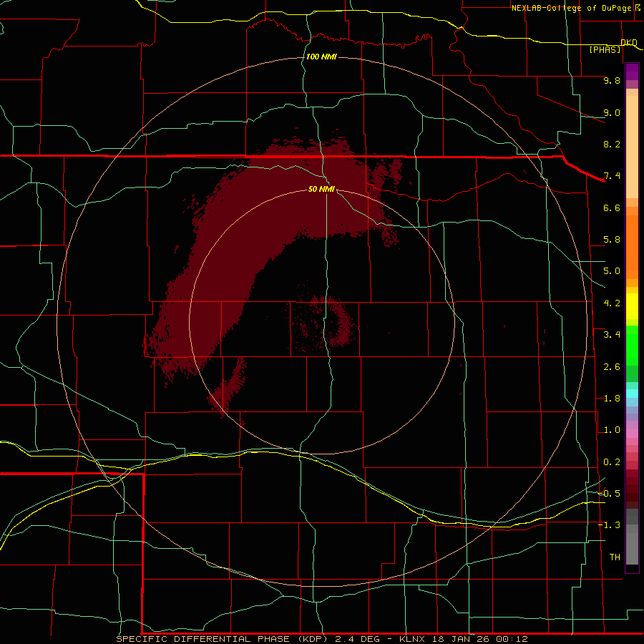Click the 1.8 scale value
This screenshot has height=644, width=644.
click(612, 399)
